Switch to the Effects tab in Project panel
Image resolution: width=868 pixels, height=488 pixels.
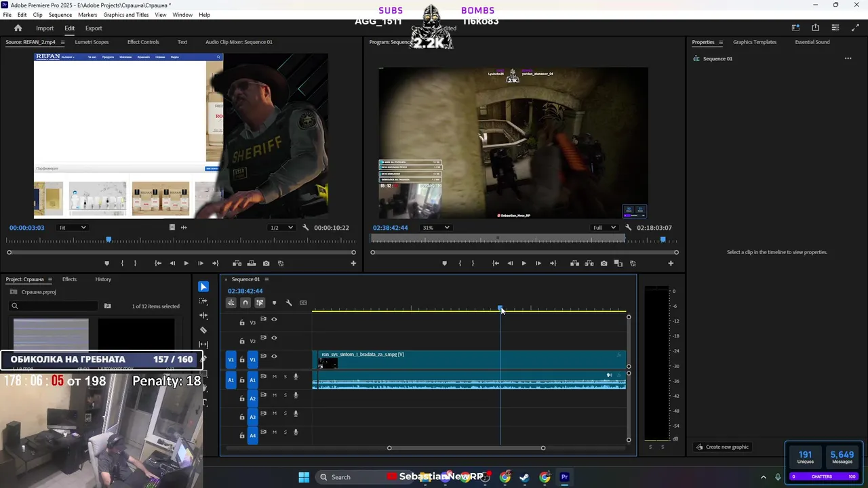coord(69,279)
